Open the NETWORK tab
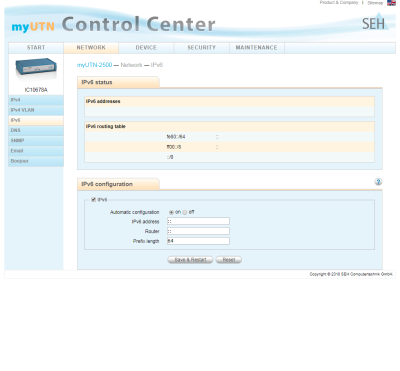 click(91, 48)
